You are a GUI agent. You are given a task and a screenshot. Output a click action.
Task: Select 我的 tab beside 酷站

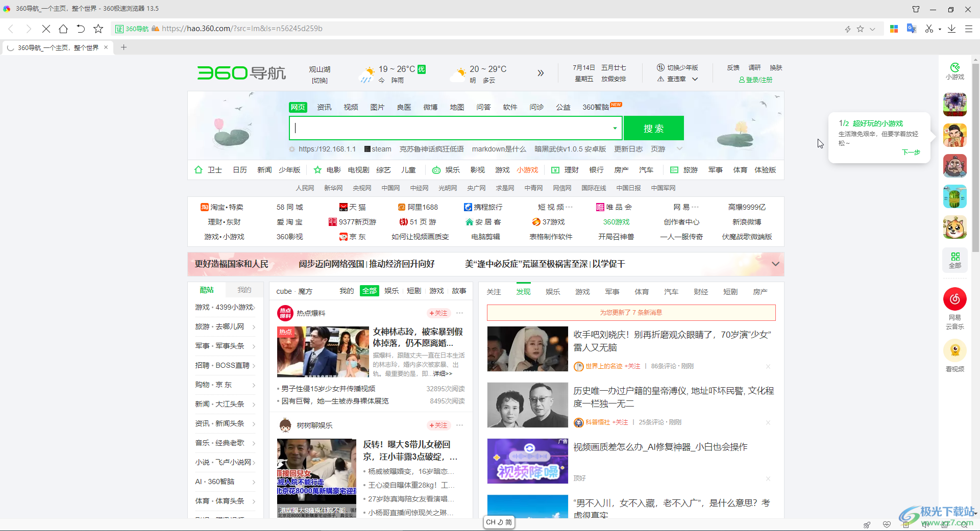point(244,290)
